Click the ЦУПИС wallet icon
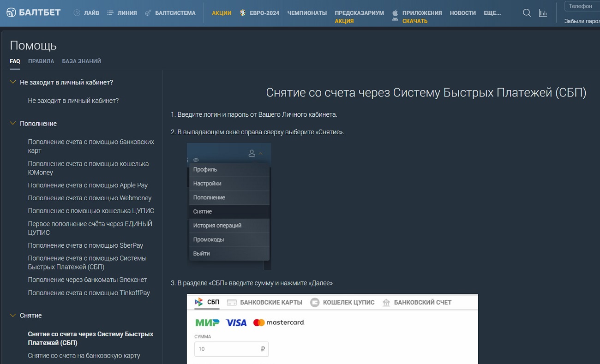 tap(315, 303)
